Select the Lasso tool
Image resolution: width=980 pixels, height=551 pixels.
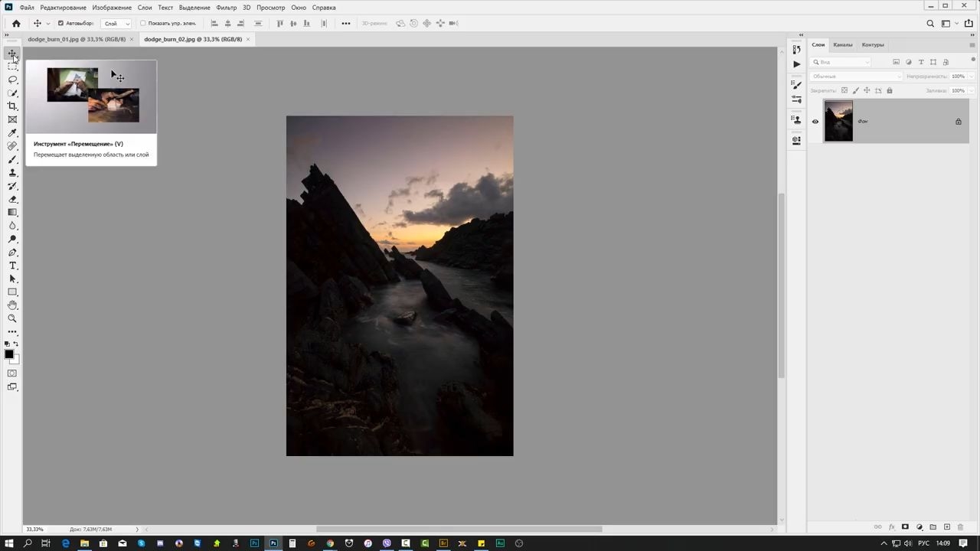[x=12, y=80]
